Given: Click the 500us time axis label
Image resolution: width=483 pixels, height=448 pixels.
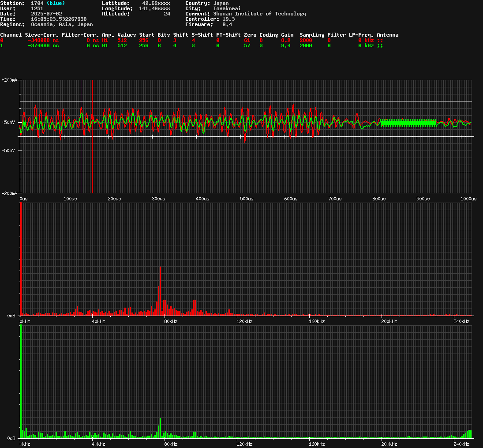Looking at the screenshot, I should [247, 199].
